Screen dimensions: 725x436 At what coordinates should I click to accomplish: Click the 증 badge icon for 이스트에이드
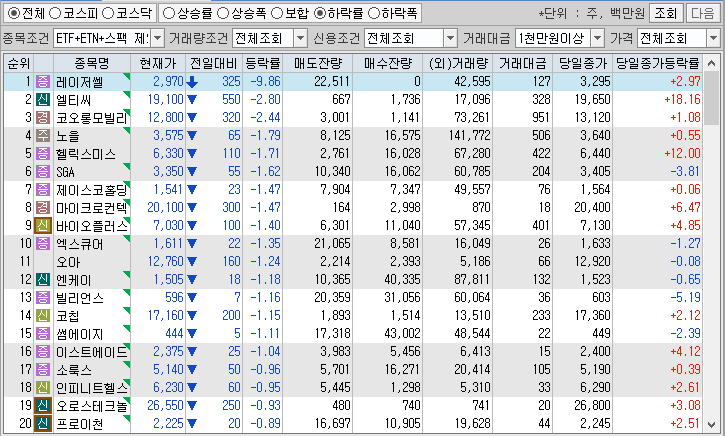pyautogui.click(x=43, y=352)
